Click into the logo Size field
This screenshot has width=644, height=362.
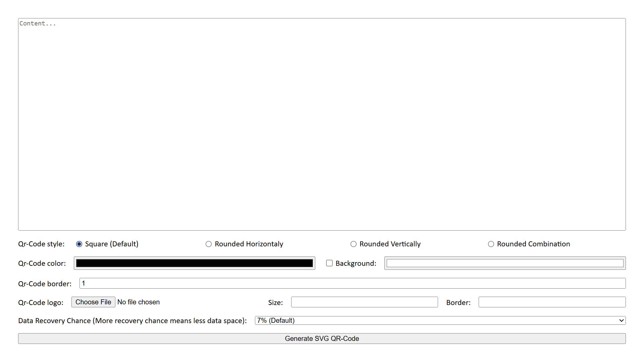tap(365, 302)
